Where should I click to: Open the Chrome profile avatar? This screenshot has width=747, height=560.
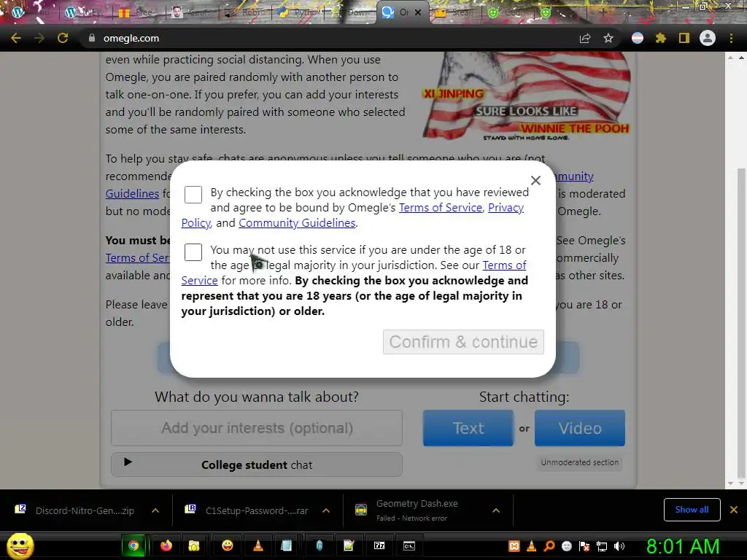708,38
